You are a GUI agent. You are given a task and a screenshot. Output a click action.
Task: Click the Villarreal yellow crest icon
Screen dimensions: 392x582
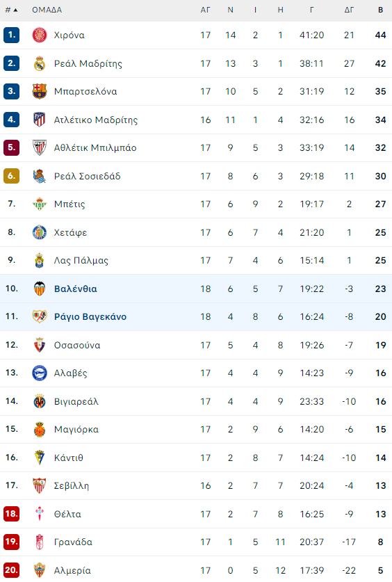coord(40,401)
